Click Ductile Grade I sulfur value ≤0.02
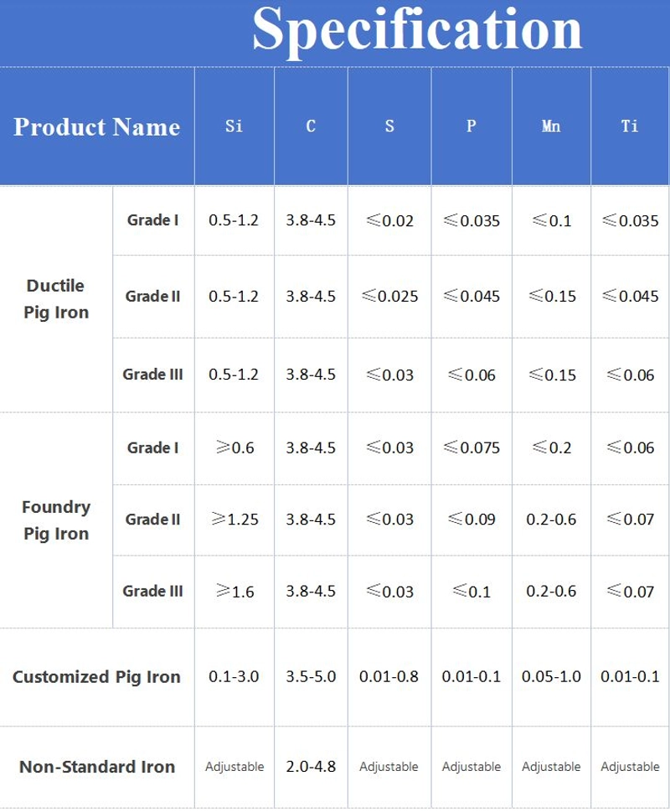 click(x=389, y=220)
